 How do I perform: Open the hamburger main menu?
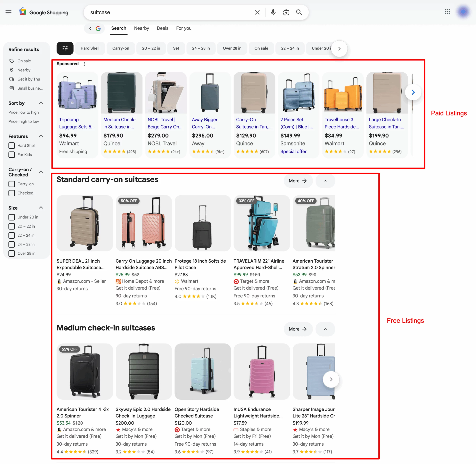tap(8, 12)
